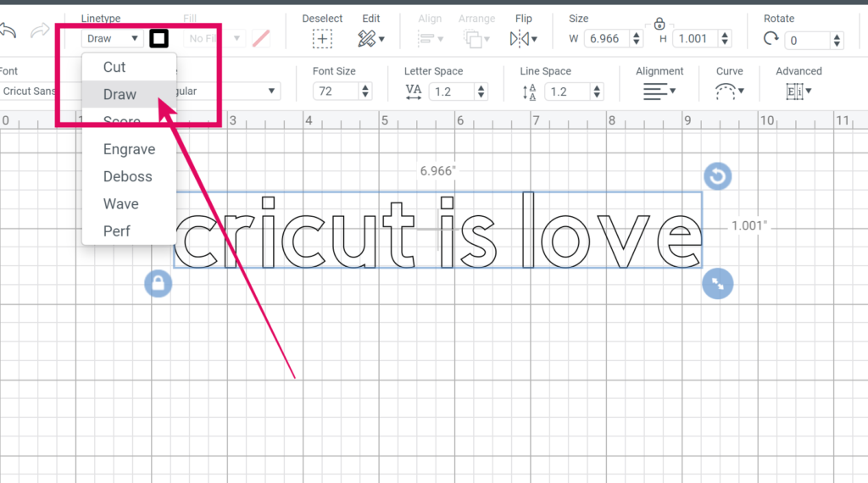This screenshot has width=868, height=483.
Task: Click the Redo arrow icon
Action: pos(40,31)
